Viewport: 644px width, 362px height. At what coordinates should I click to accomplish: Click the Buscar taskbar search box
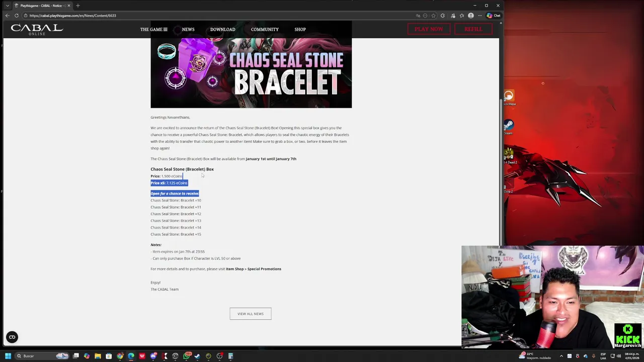[x=42, y=356]
